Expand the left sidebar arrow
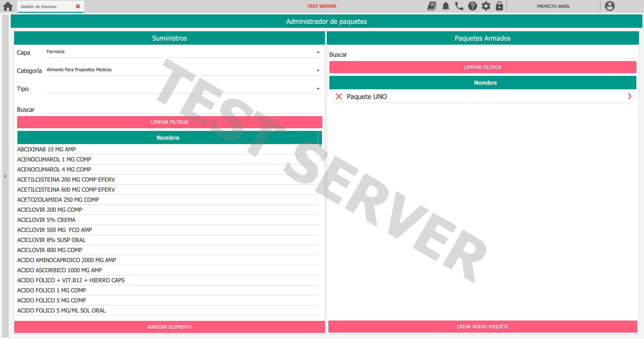Image resolution: width=644 pixels, height=339 pixels. [x=5, y=176]
